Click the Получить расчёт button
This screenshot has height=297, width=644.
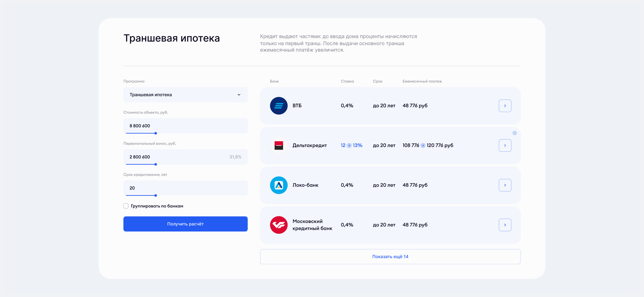pyautogui.click(x=186, y=224)
